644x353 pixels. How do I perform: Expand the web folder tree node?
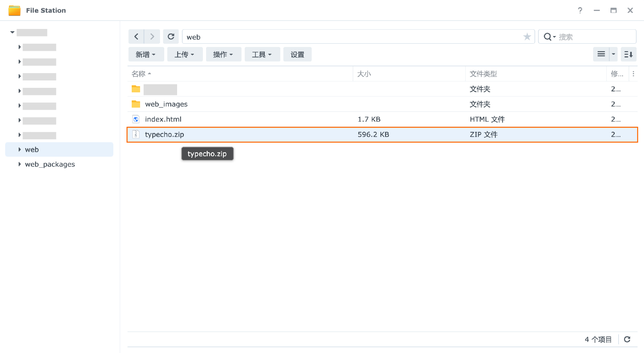(20, 149)
